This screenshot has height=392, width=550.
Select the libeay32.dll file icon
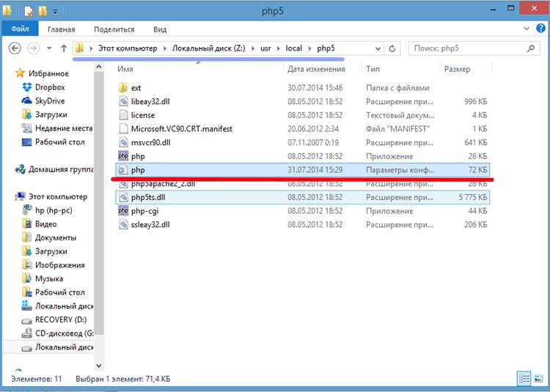click(x=123, y=101)
